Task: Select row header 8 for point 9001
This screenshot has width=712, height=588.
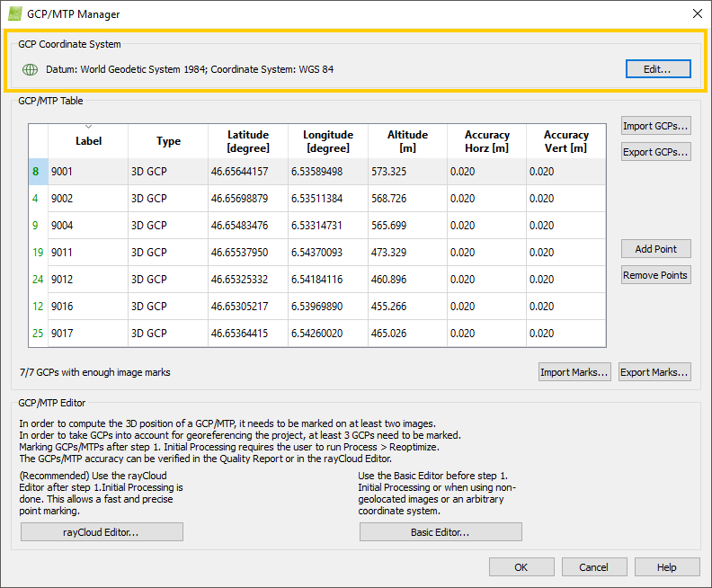Action: 38,172
